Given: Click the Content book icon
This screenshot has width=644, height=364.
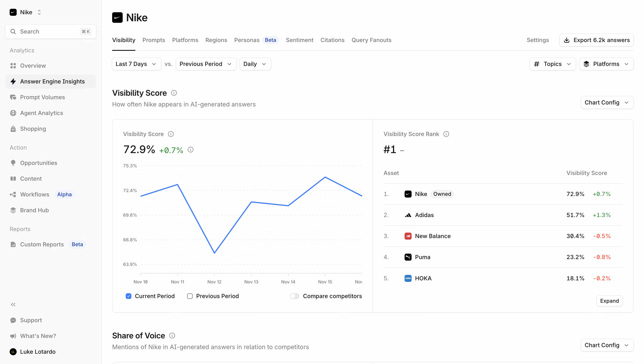Looking at the screenshot, I should pyautogui.click(x=13, y=179).
